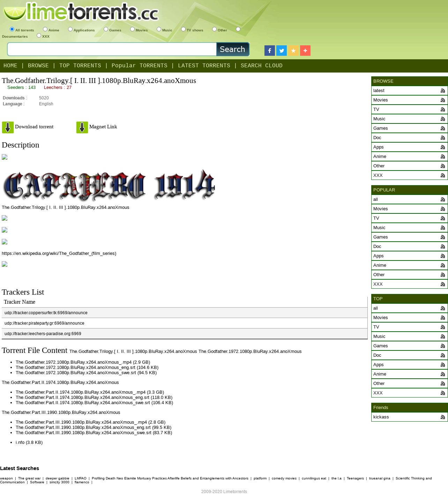
Task: Select the Documentaries radio button
Action: coord(238,29)
